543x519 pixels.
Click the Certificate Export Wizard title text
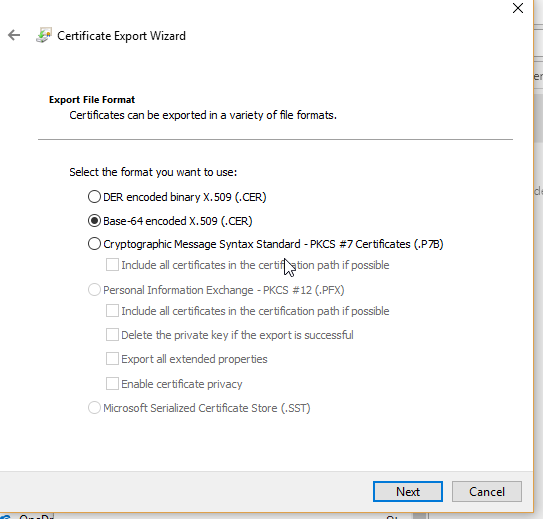pyautogui.click(x=122, y=36)
